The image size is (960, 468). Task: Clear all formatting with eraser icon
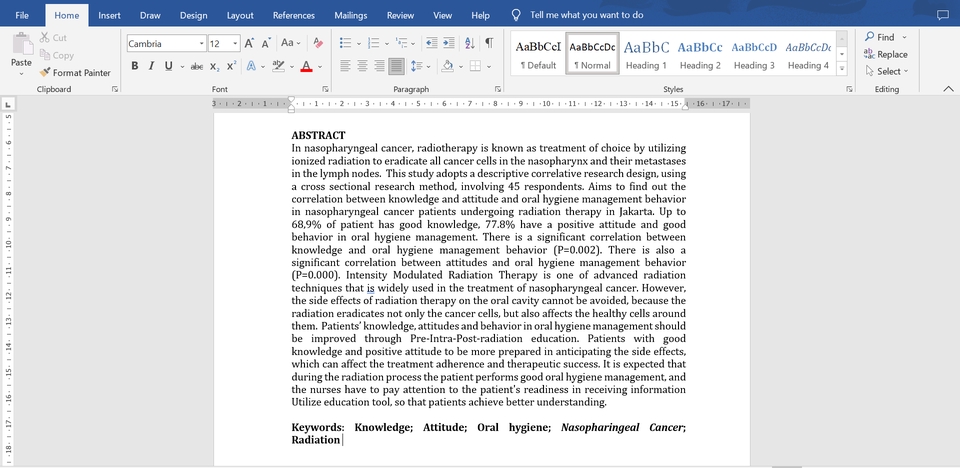(x=318, y=43)
